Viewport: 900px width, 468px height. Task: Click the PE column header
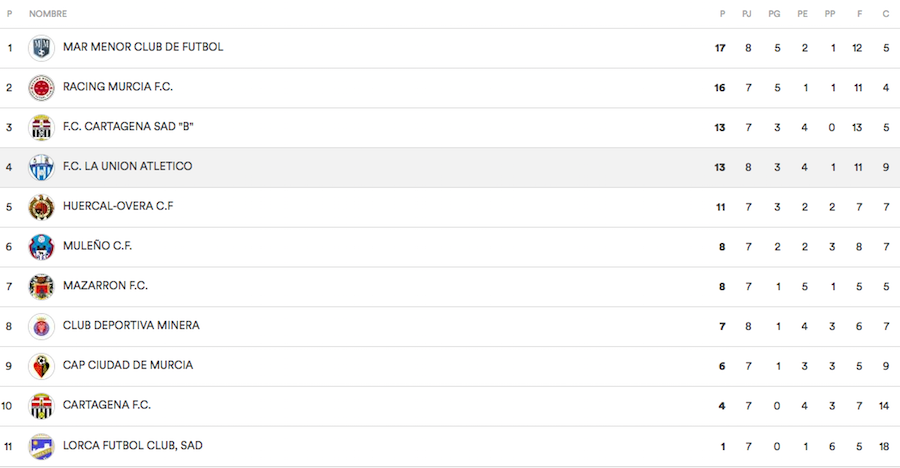pos(803,13)
